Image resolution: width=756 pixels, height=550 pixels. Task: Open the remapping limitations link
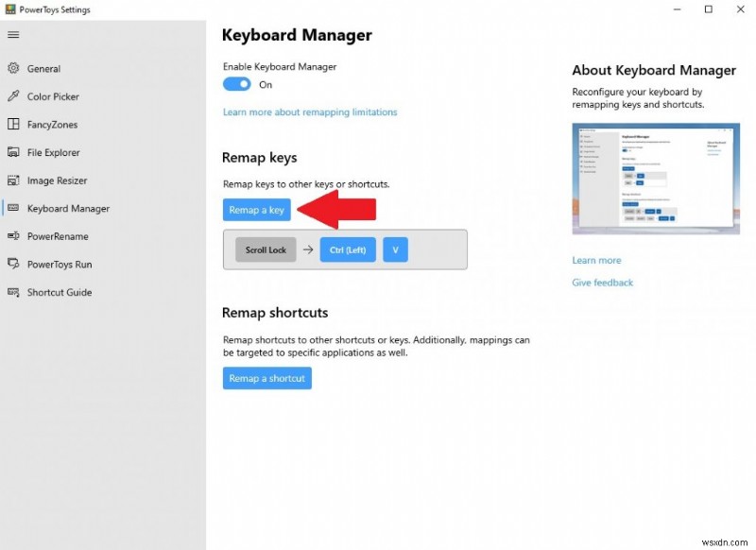[309, 112]
